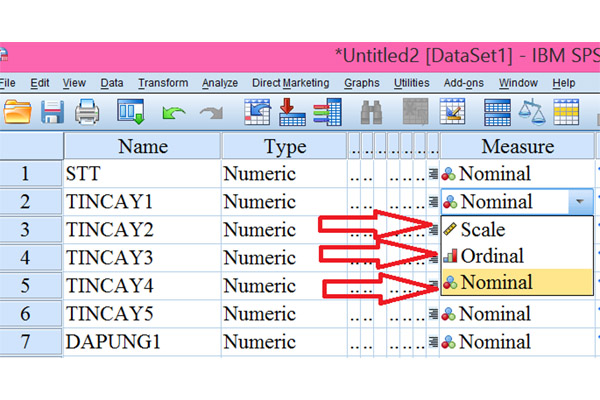
Task: Select the STT variable name cell
Action: coord(142,174)
